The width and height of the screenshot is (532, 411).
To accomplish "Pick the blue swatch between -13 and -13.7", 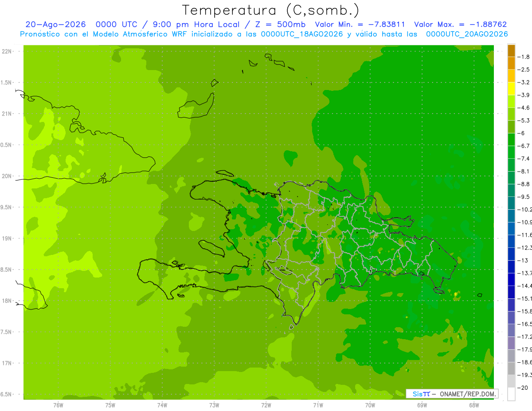I will (x=511, y=266).
